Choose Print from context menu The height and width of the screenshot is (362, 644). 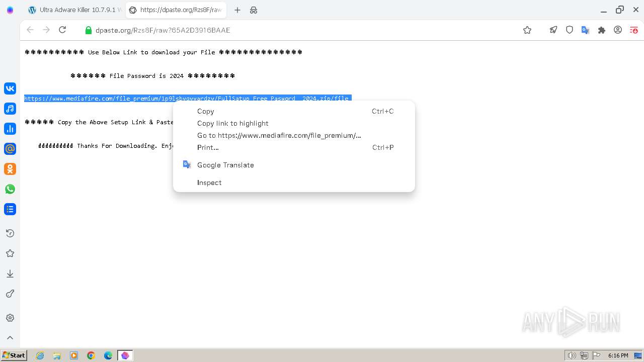click(294, 147)
